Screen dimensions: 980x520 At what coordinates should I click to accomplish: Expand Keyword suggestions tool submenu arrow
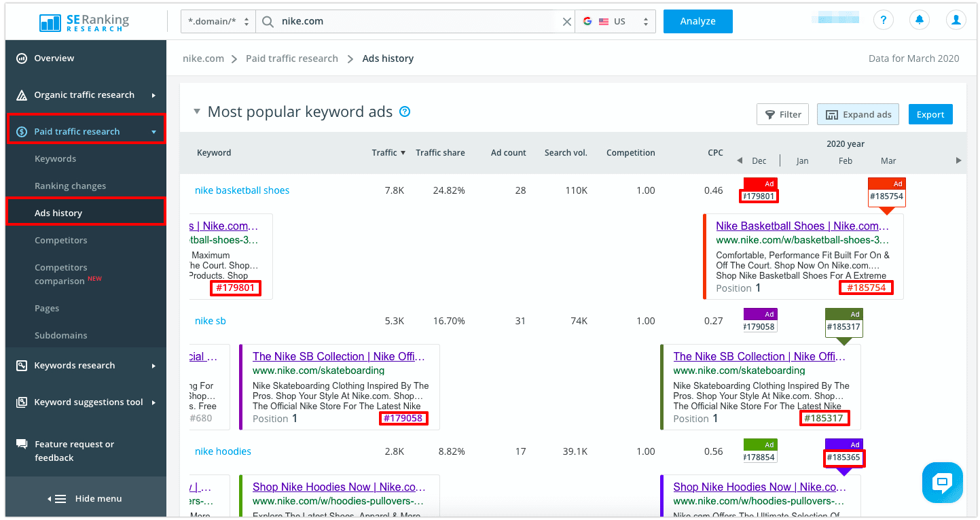click(153, 402)
